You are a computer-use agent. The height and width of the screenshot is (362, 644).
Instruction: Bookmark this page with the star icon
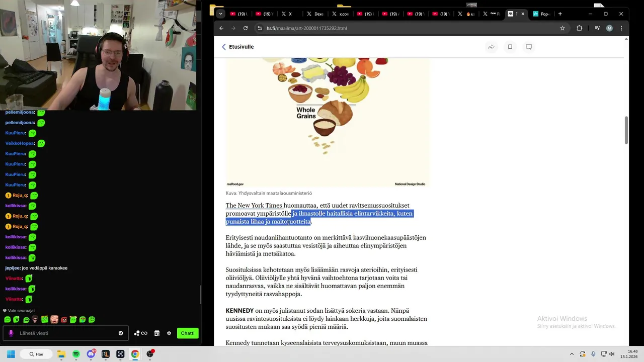[562, 28]
